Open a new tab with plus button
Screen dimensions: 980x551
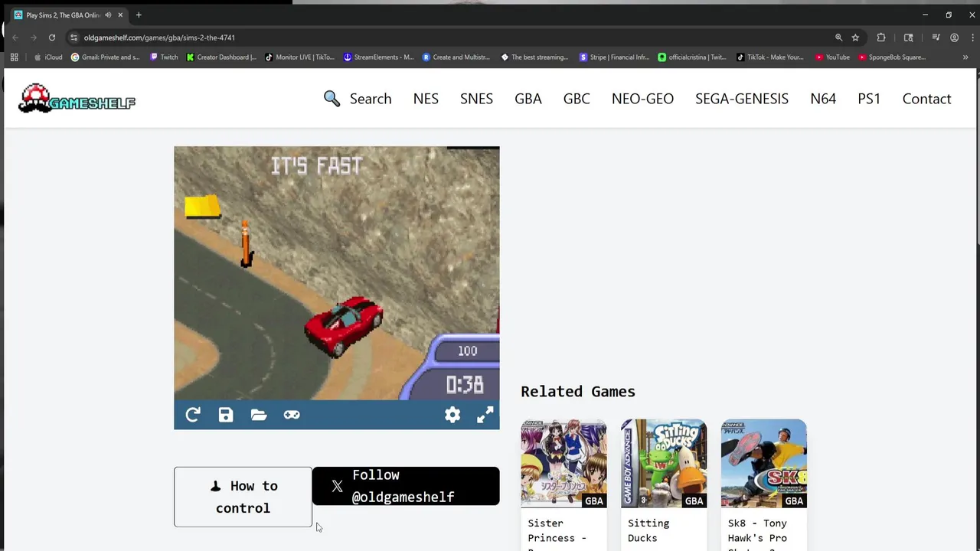pyautogui.click(x=139, y=15)
